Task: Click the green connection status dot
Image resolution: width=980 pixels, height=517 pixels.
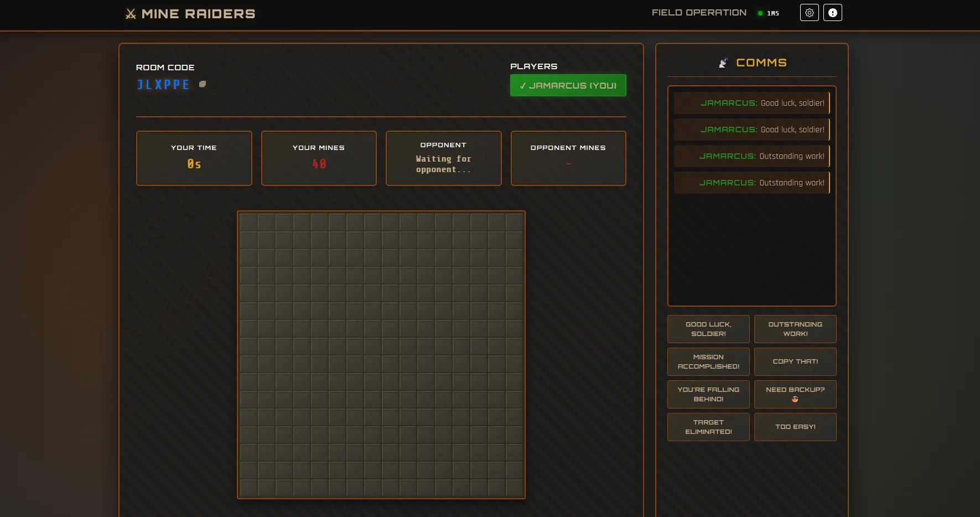Action: coord(760,13)
